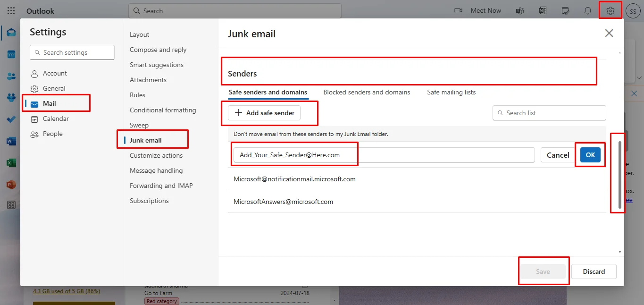
Task: Click the Save button
Action: click(x=543, y=271)
